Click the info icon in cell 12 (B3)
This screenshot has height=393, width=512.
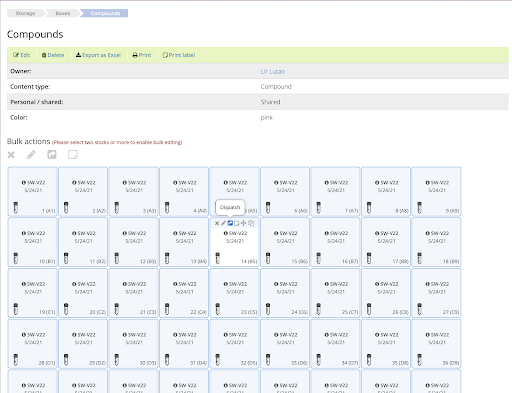[125, 233]
